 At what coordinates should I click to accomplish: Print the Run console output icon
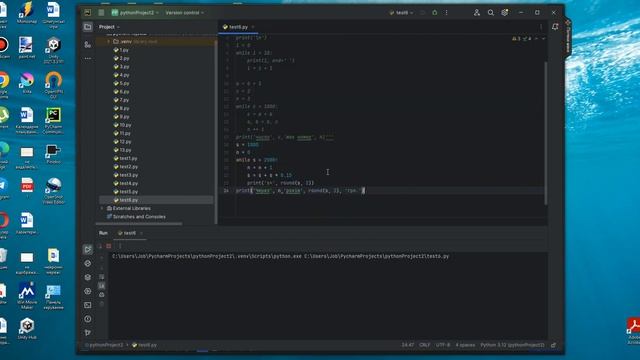(102, 295)
